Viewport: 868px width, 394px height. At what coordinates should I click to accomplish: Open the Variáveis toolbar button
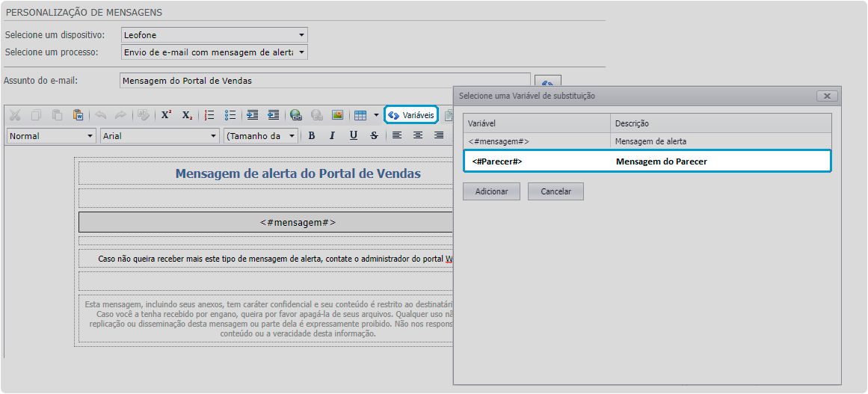[411, 115]
